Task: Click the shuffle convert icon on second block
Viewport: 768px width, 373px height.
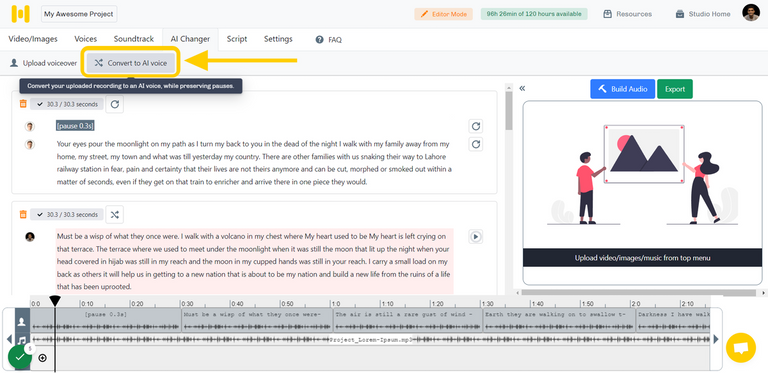Action: coord(115,214)
